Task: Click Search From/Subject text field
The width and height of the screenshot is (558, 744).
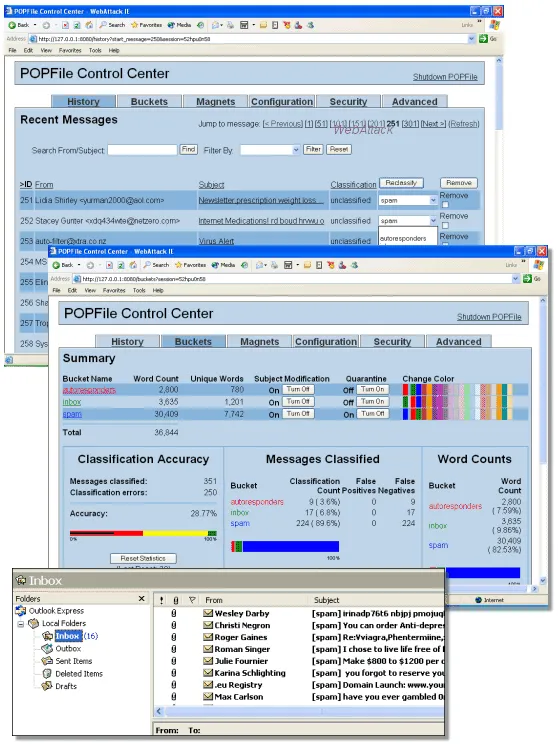Action: click(142, 150)
